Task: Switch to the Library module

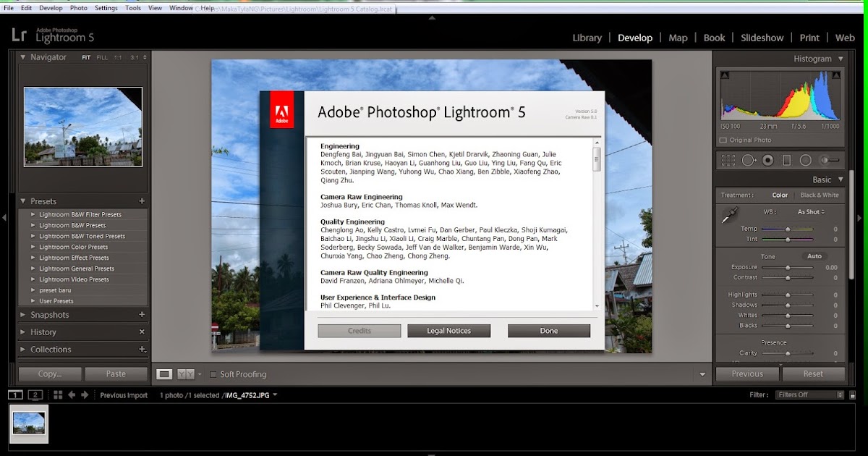Action: (587, 38)
